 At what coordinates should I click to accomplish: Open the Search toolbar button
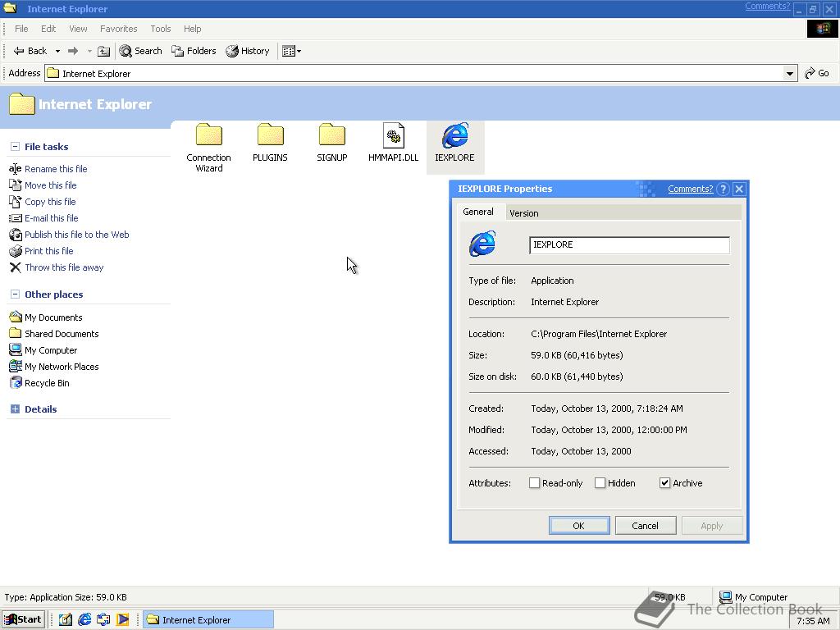(140, 51)
